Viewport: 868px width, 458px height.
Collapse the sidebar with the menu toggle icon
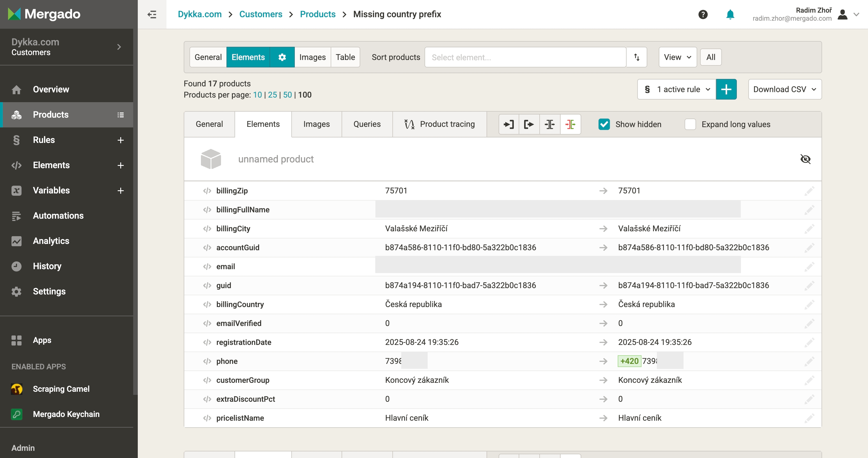pos(152,14)
